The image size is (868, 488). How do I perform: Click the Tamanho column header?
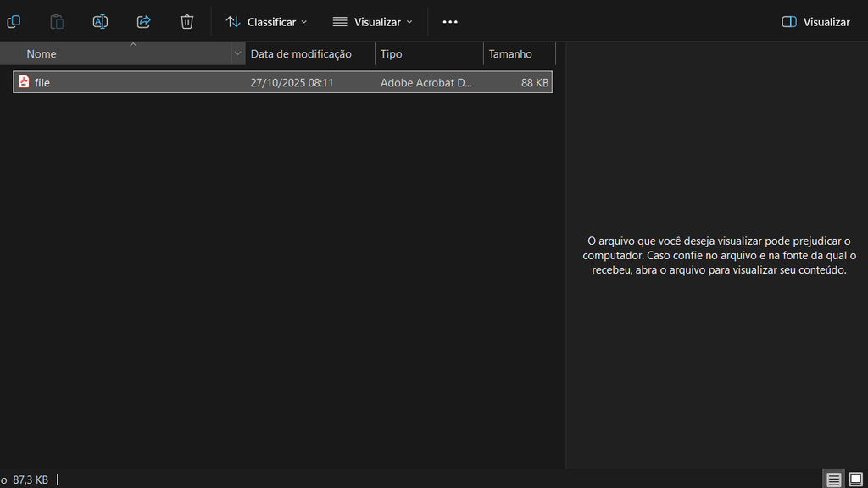[510, 54]
